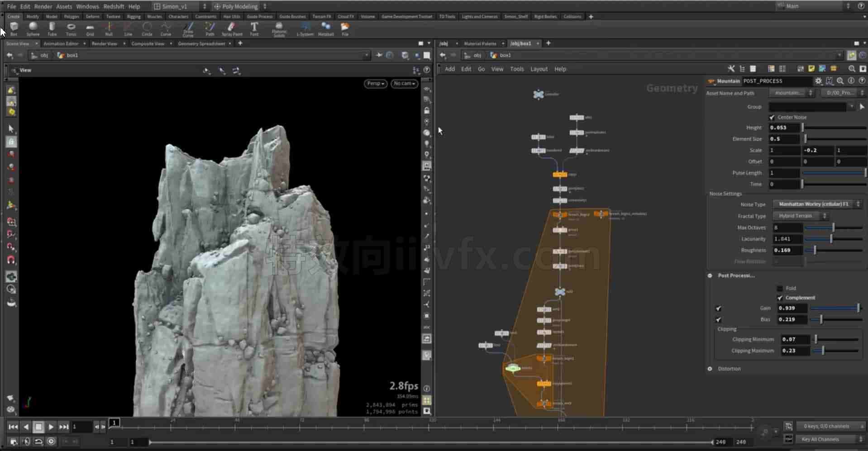Select the Grid shelf tool

point(90,29)
